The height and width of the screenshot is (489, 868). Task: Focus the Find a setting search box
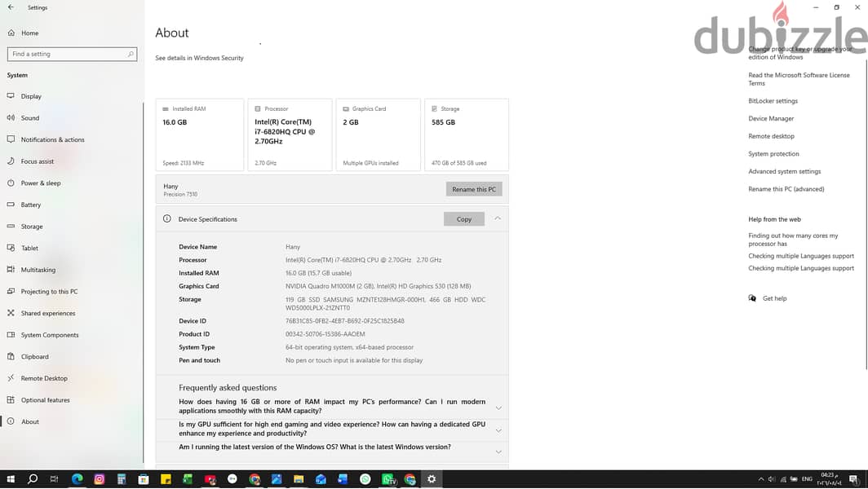point(72,55)
